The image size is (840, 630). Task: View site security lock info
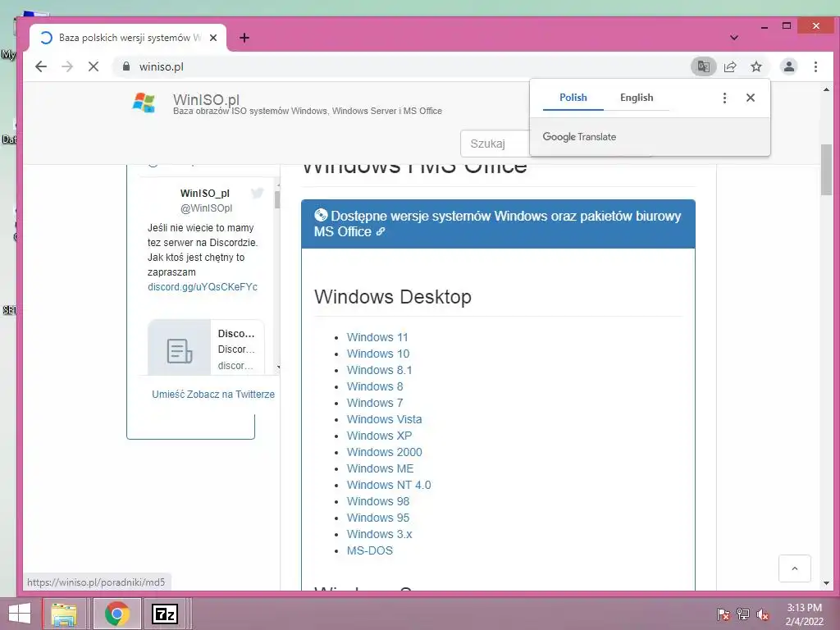[126, 66]
